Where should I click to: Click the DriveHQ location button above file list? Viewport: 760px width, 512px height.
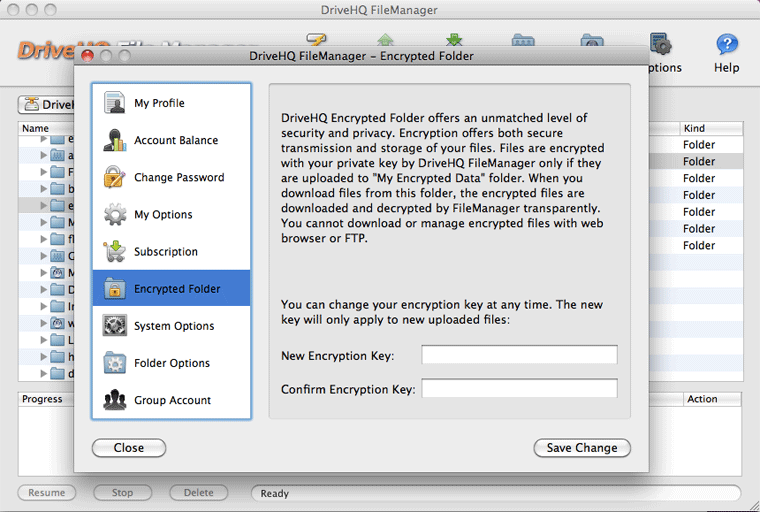(47, 104)
